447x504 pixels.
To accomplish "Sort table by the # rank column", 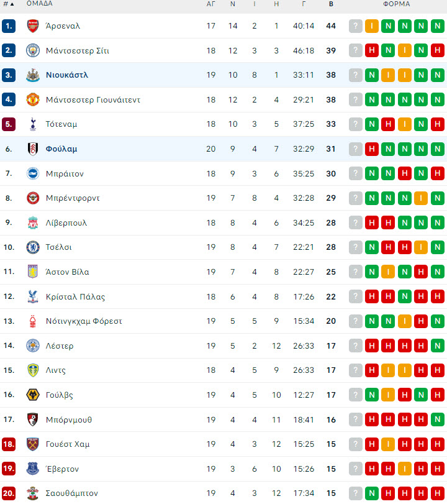I will [x=8, y=4].
